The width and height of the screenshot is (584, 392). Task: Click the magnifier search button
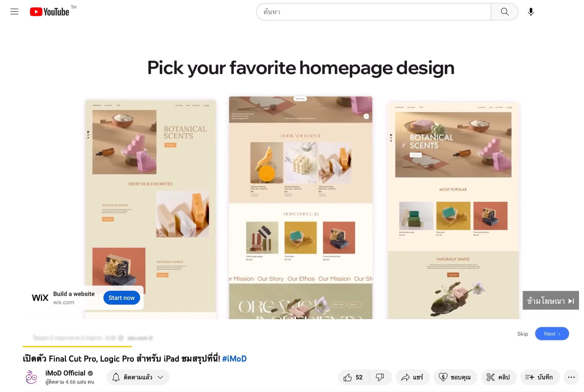(x=504, y=12)
